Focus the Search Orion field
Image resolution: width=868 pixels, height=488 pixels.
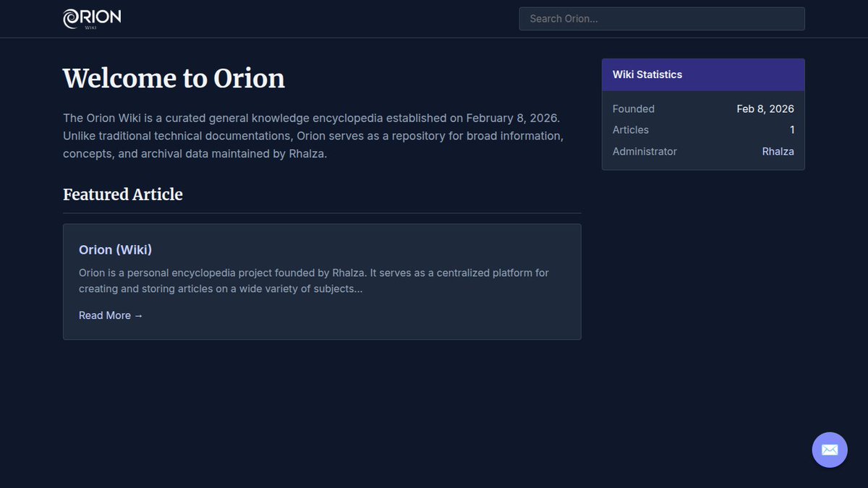pos(662,19)
